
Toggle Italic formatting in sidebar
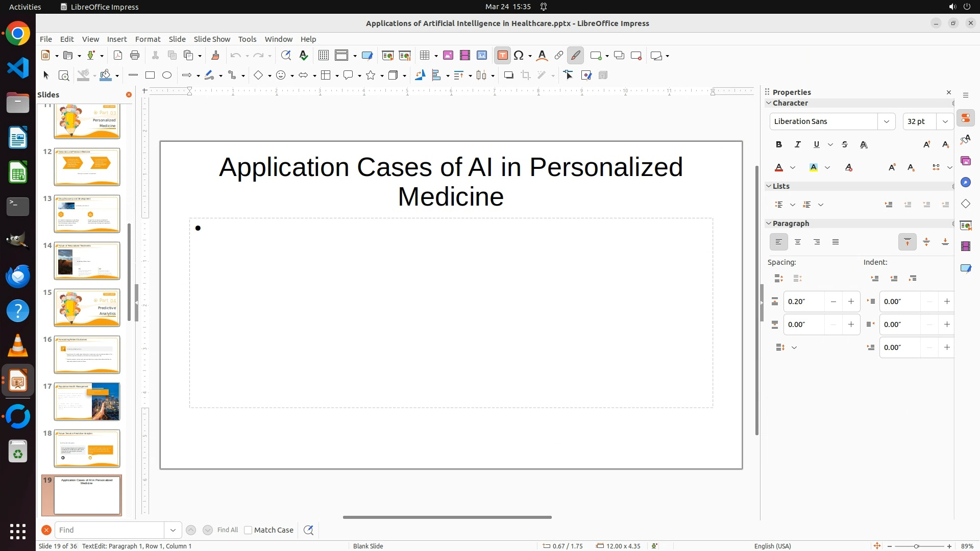tap(797, 145)
